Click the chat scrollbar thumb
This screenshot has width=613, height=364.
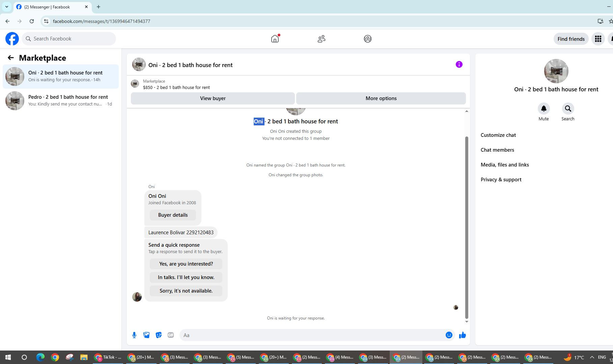pos(467,227)
